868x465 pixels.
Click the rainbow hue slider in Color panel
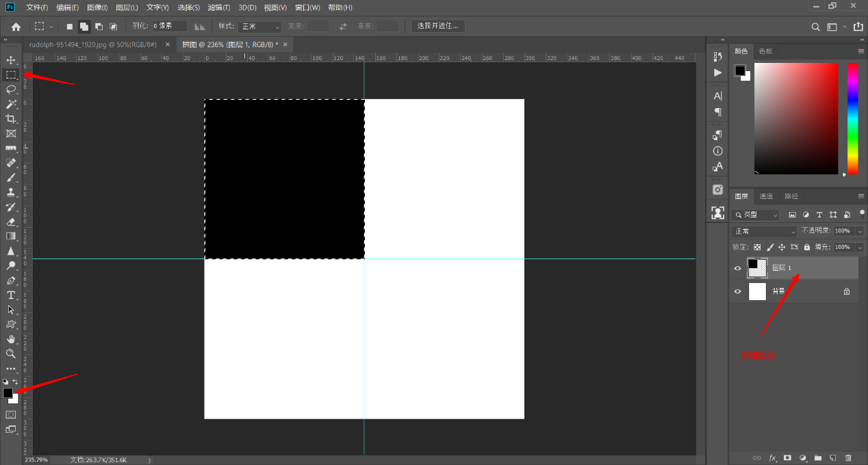(852, 118)
